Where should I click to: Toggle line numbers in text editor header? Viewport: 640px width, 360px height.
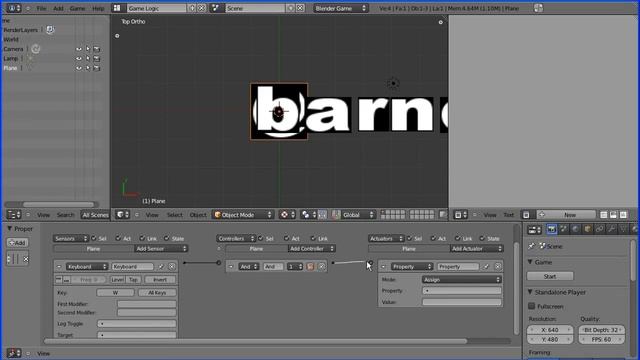point(603,215)
